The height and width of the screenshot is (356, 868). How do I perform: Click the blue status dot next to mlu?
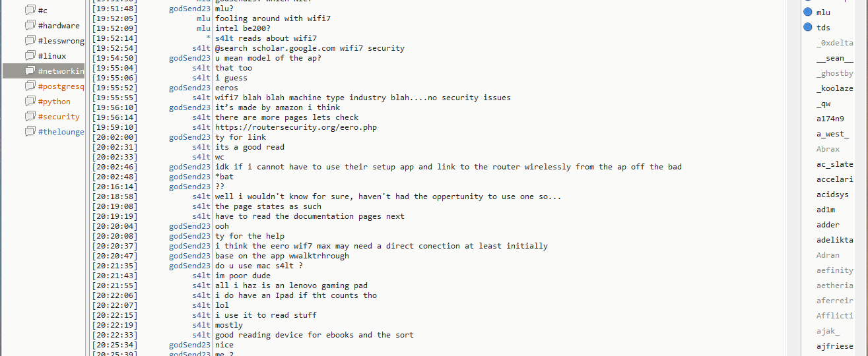(x=807, y=13)
